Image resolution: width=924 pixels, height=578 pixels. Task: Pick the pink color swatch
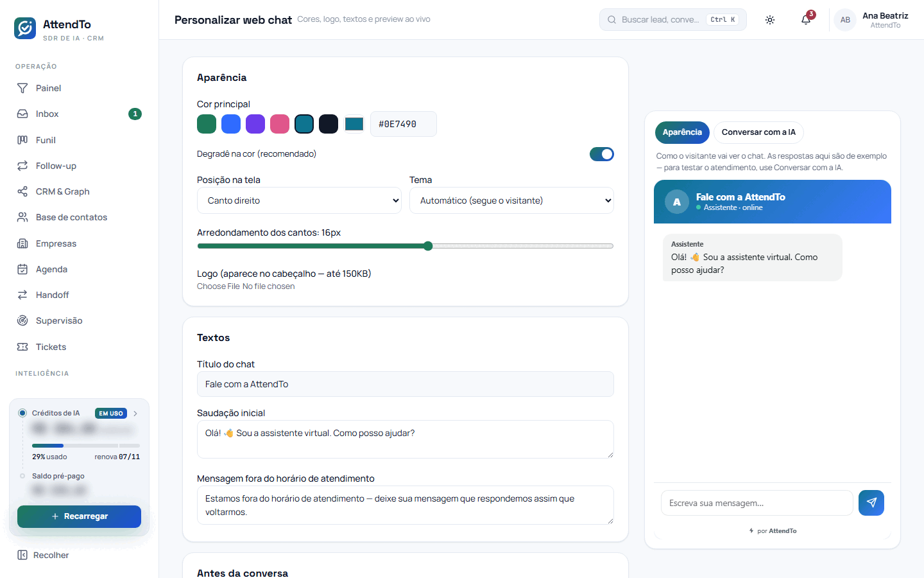(x=280, y=124)
